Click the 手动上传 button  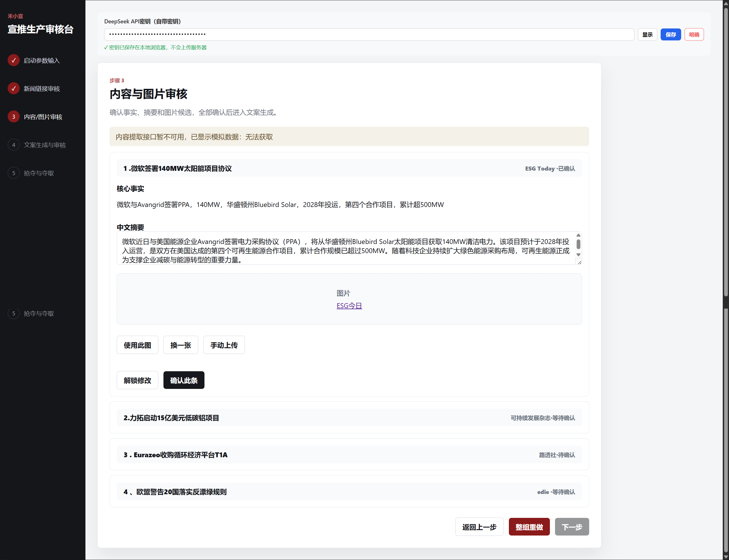point(224,345)
